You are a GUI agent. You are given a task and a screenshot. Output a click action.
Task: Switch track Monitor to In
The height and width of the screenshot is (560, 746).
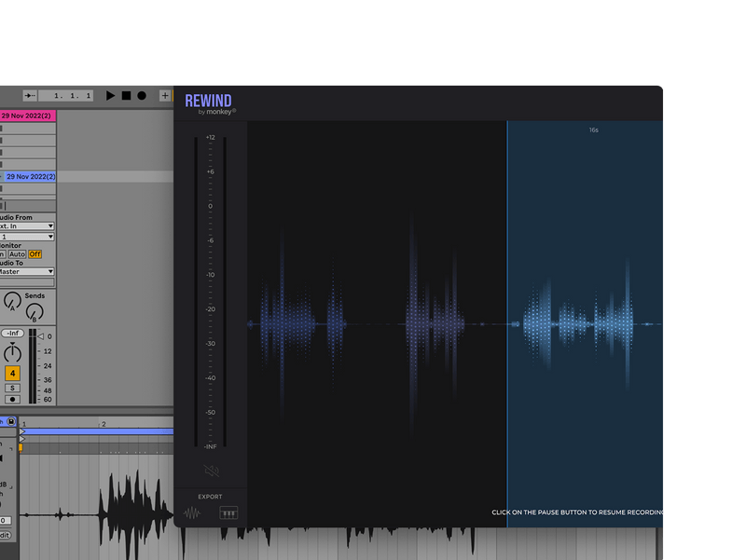click(x=3, y=253)
